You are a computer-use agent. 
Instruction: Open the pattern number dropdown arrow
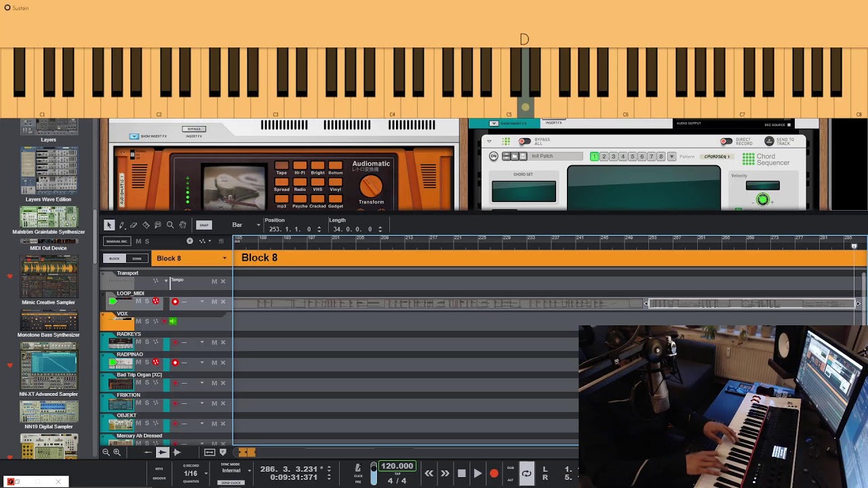click(x=671, y=157)
